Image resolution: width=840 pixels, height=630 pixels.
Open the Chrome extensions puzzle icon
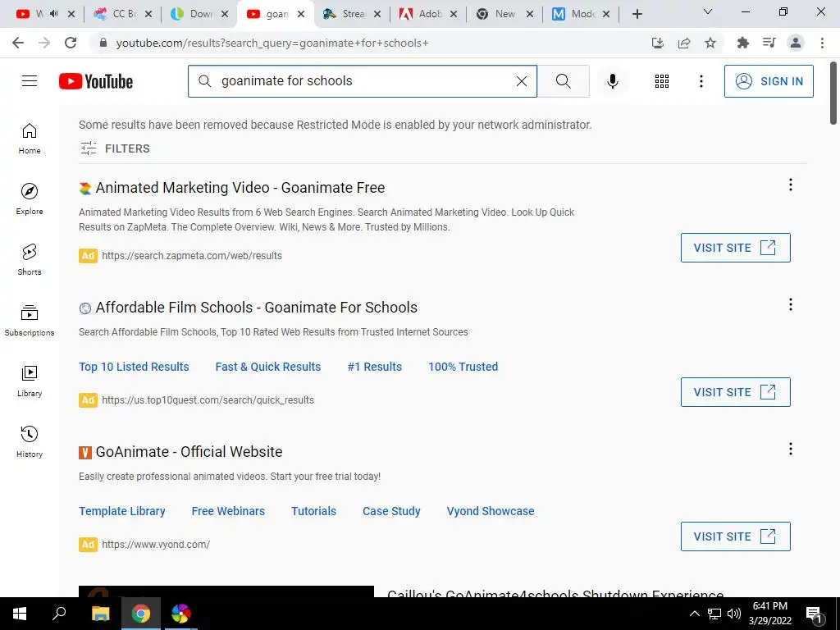[742, 43]
